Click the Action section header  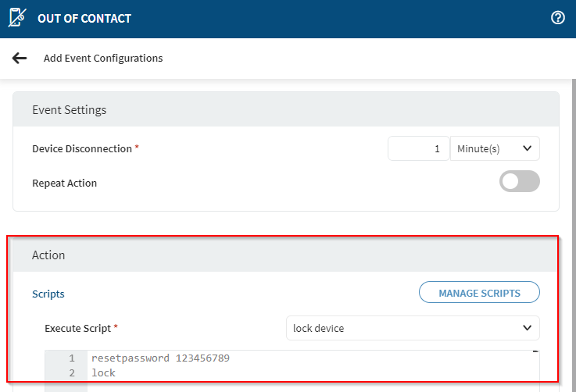48,255
